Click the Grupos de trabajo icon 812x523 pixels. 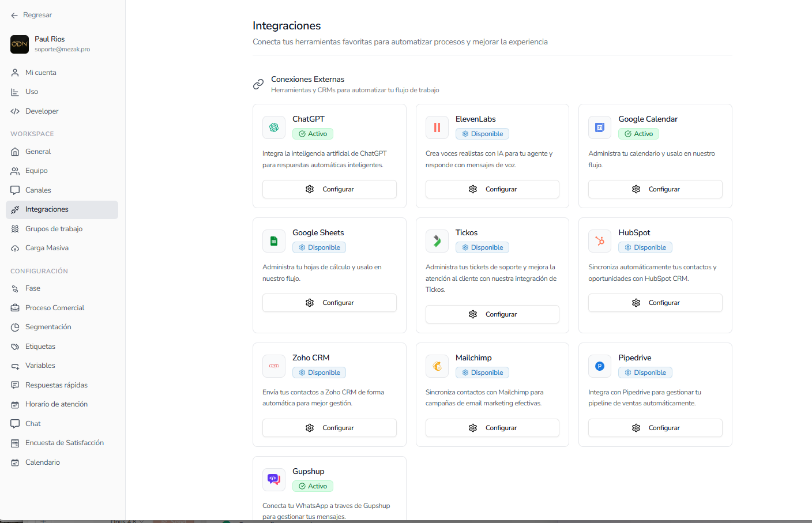tap(15, 229)
